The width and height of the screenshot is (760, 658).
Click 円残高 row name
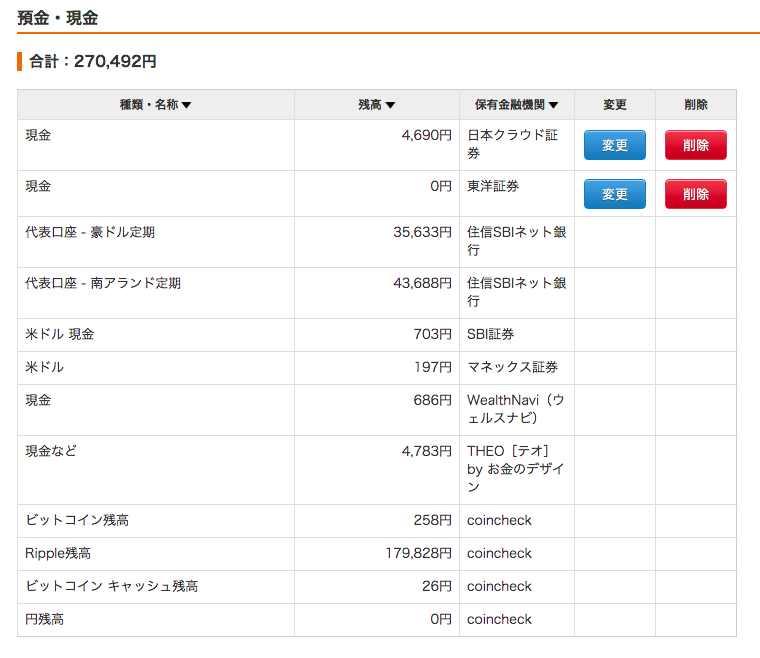(x=44, y=619)
